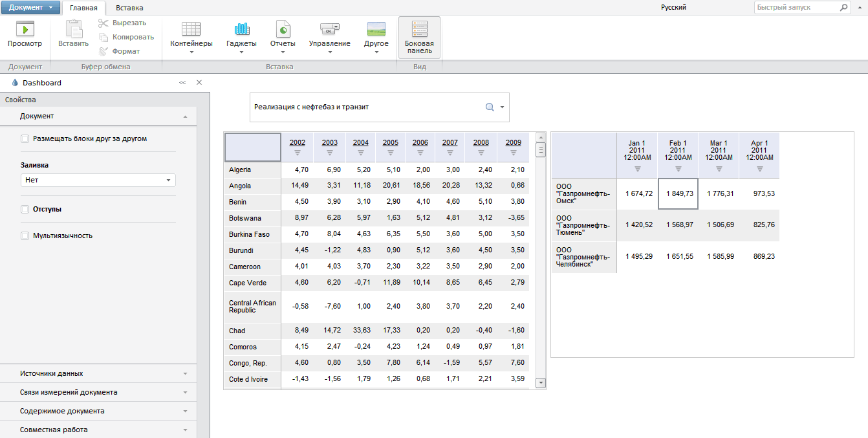Viewport: 868px width, 438px height.
Task: Enable Размещать блоки друг за другом
Action: point(25,138)
